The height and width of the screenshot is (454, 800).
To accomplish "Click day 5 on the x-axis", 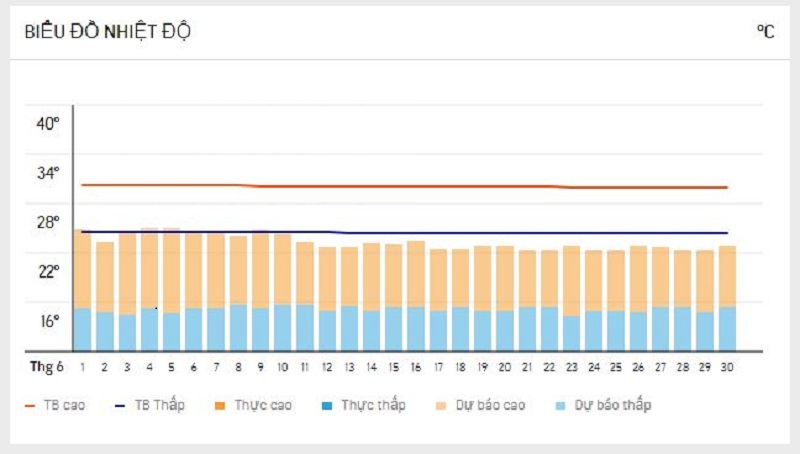I will coord(171,367).
